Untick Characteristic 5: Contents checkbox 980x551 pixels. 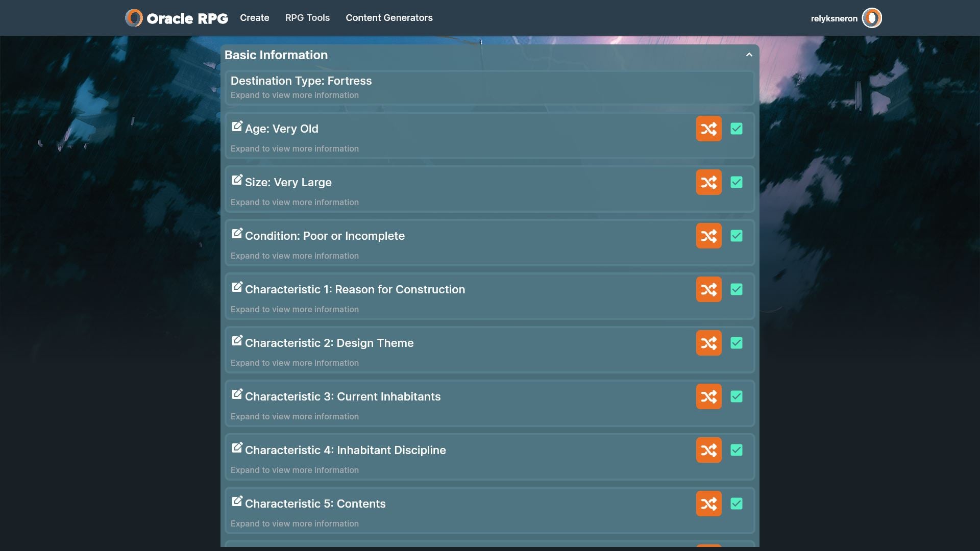click(736, 504)
